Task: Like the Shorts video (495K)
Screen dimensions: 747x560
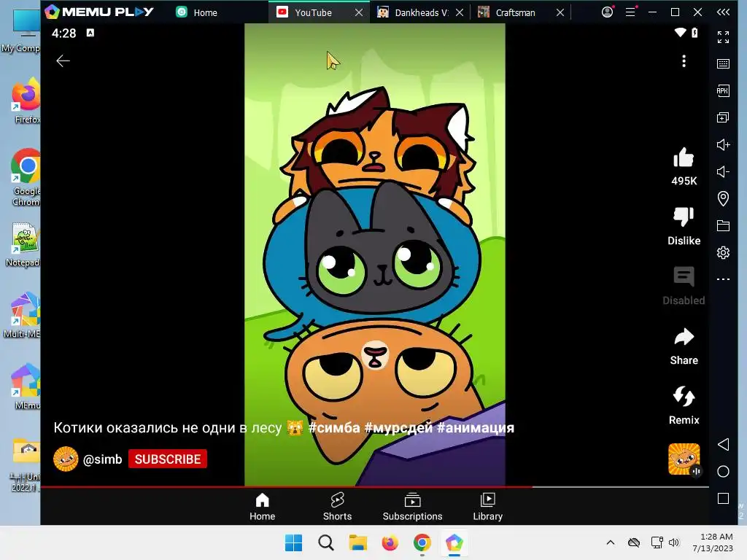Action: 684,157
